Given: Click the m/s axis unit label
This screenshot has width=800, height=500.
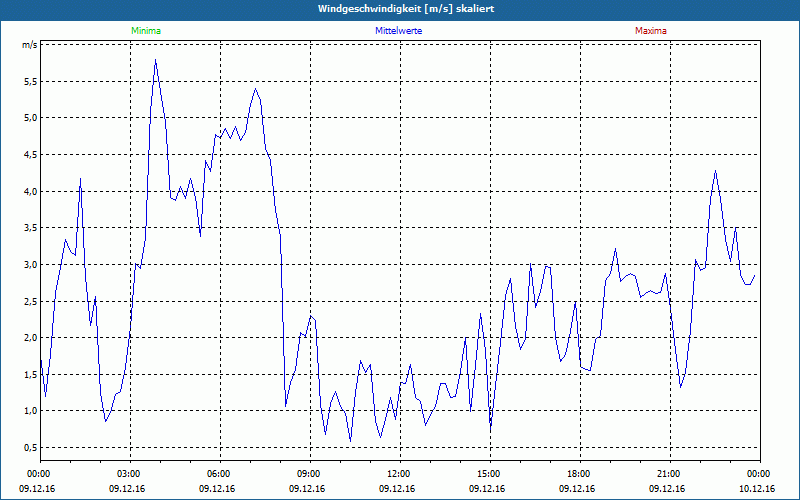Looking at the screenshot, I should click(x=29, y=45).
